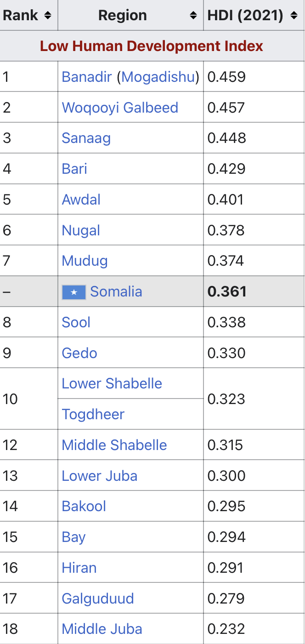Click the Low Human Development Index header
This screenshot has width=305, height=644.
152,46
